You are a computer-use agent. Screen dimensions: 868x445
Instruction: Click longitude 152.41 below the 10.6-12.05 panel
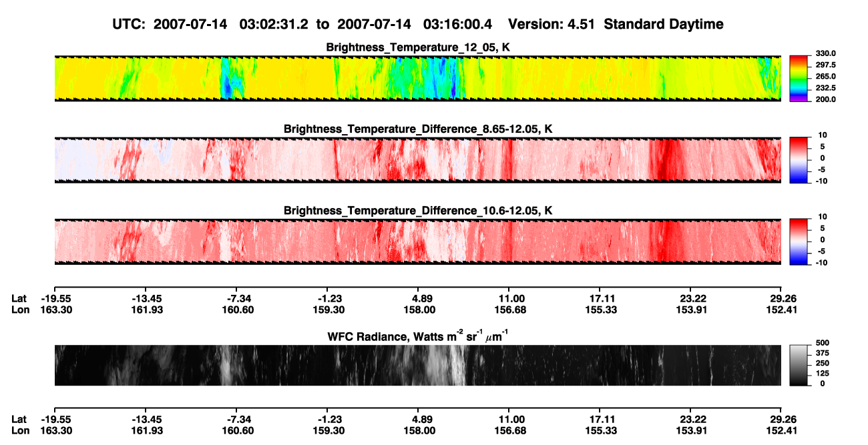[783, 310]
